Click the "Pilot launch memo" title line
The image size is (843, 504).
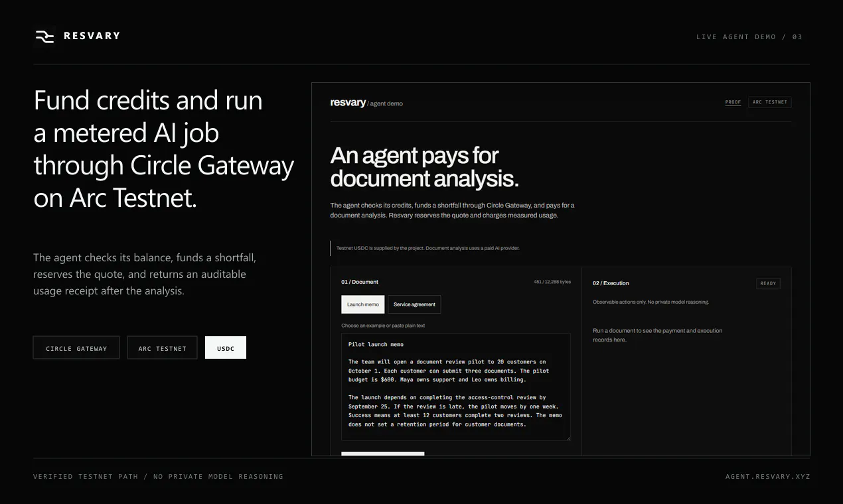[x=376, y=344]
